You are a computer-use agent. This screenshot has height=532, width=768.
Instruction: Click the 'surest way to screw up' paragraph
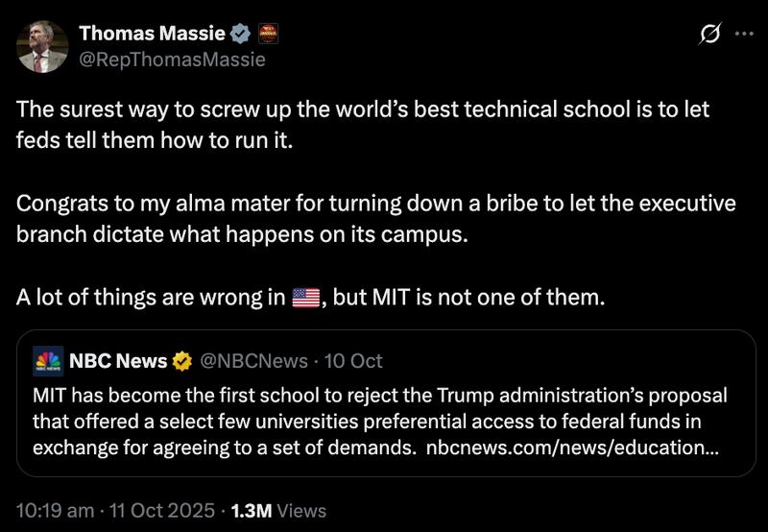(x=363, y=122)
